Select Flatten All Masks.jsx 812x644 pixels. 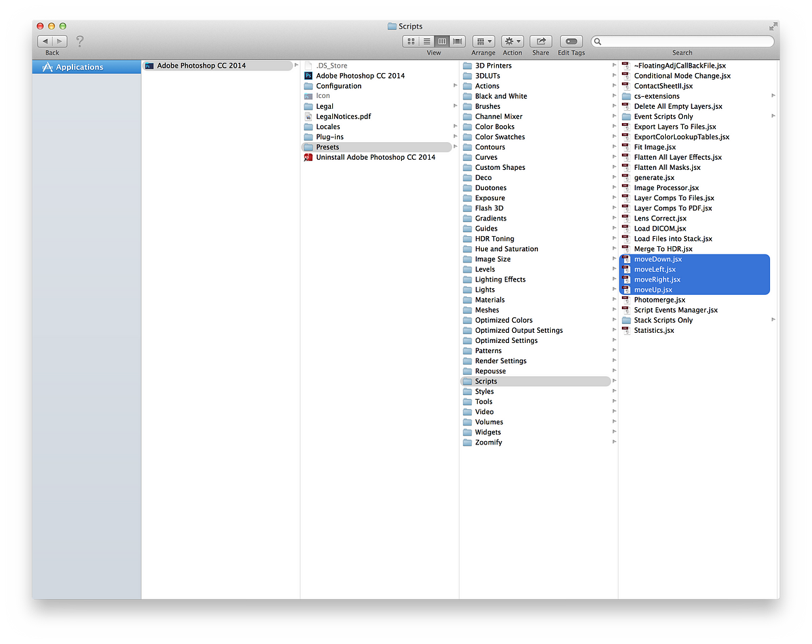click(667, 167)
